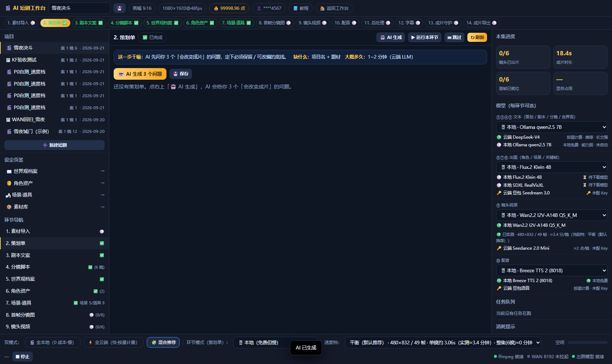This screenshot has width=612, height=364.
Task: Open the 素材库 box icon
Action: coord(9,207)
